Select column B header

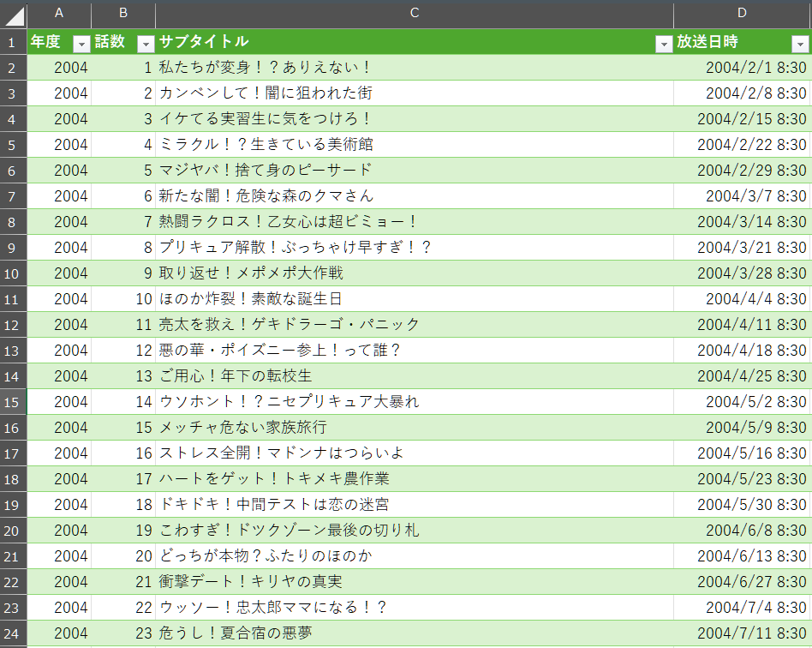coord(123,13)
